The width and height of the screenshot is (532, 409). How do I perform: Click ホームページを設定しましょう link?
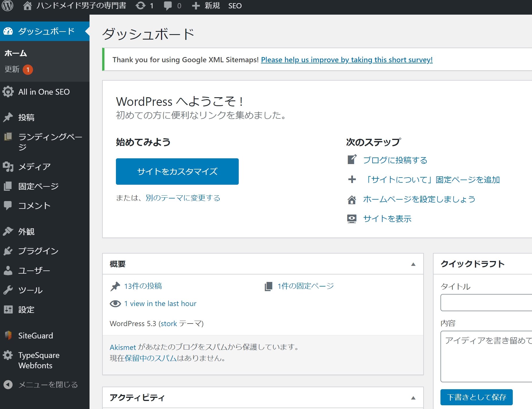tap(419, 199)
